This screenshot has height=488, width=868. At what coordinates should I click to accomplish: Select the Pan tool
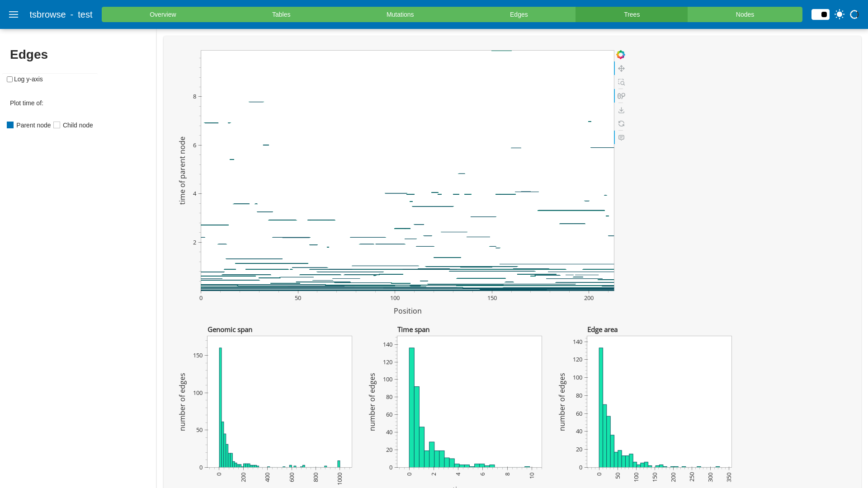point(621,69)
